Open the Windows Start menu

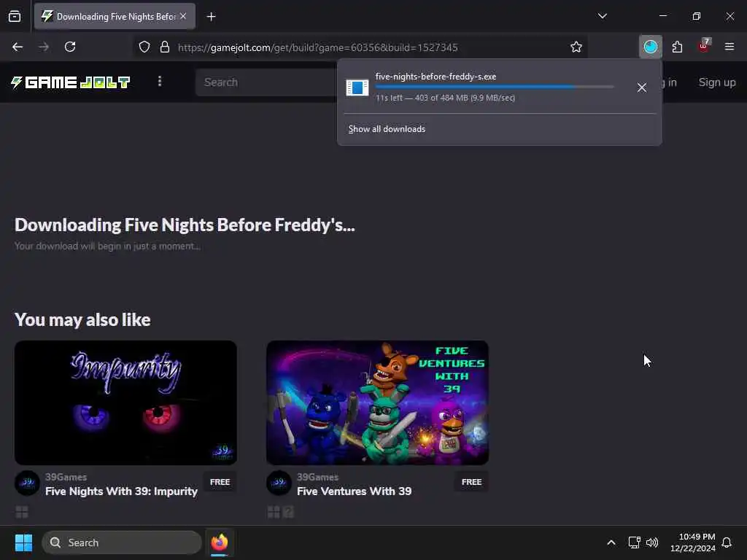coord(23,542)
